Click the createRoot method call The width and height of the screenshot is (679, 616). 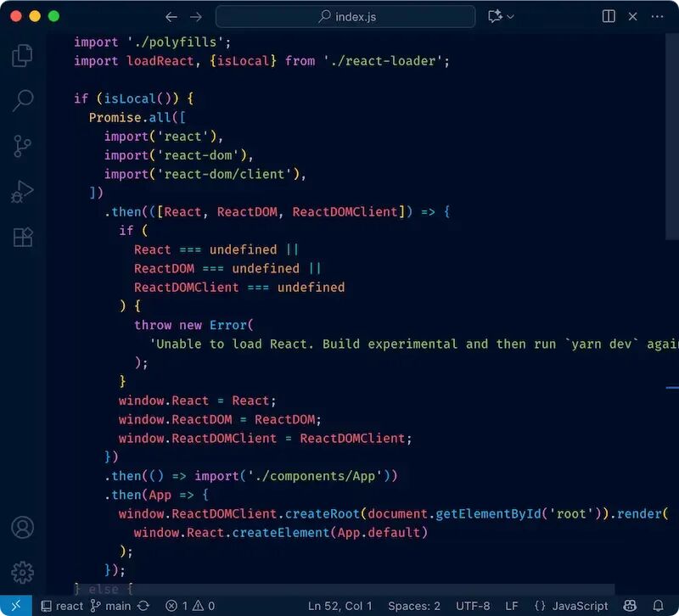tap(323, 514)
